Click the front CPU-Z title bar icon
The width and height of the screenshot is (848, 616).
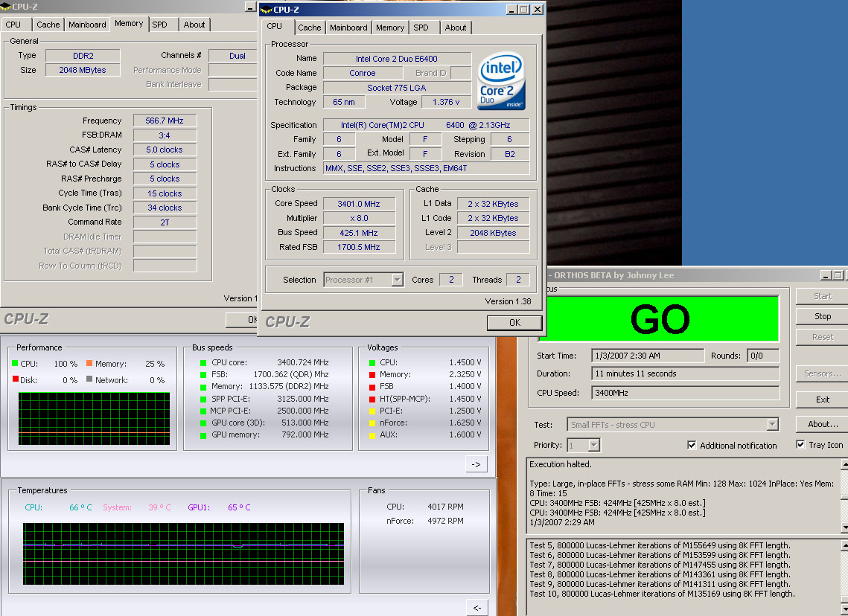(266, 10)
